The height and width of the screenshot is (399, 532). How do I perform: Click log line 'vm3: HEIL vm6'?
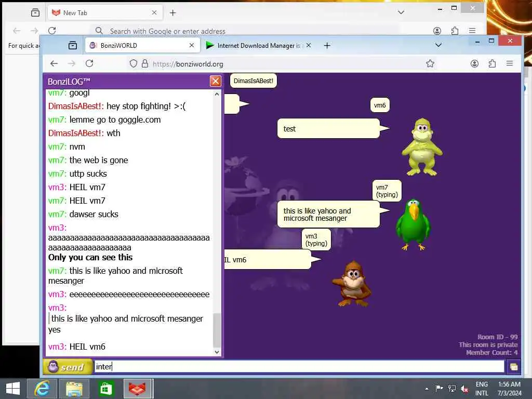tap(77, 347)
